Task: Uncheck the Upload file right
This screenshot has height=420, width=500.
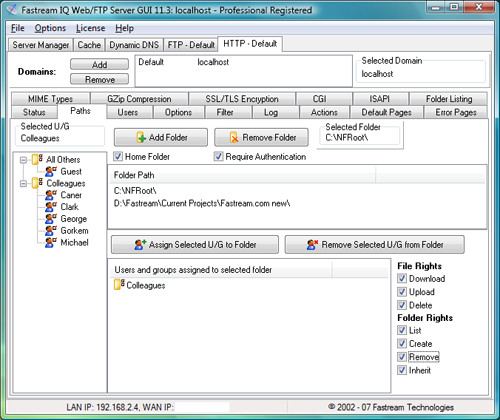Action: [402, 292]
